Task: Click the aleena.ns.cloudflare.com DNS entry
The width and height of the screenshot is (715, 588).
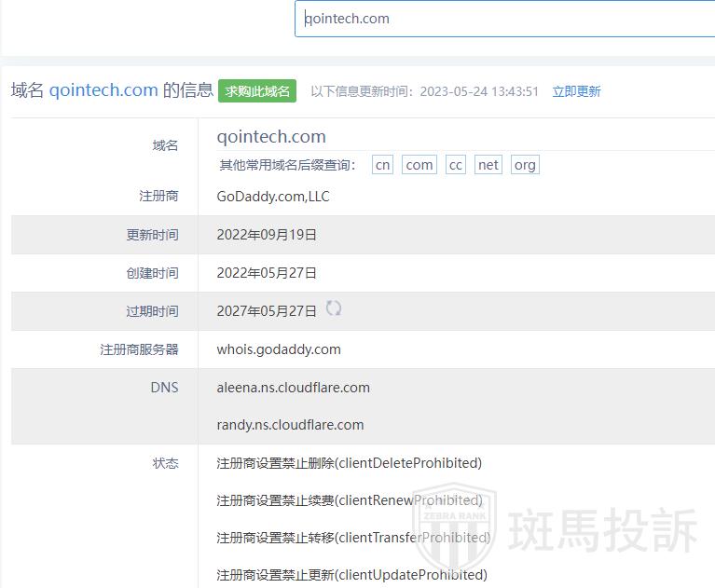Action: click(293, 388)
